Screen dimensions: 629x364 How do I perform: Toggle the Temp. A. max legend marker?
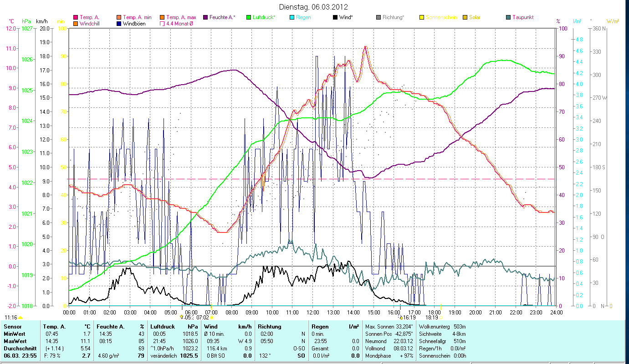[162, 17]
